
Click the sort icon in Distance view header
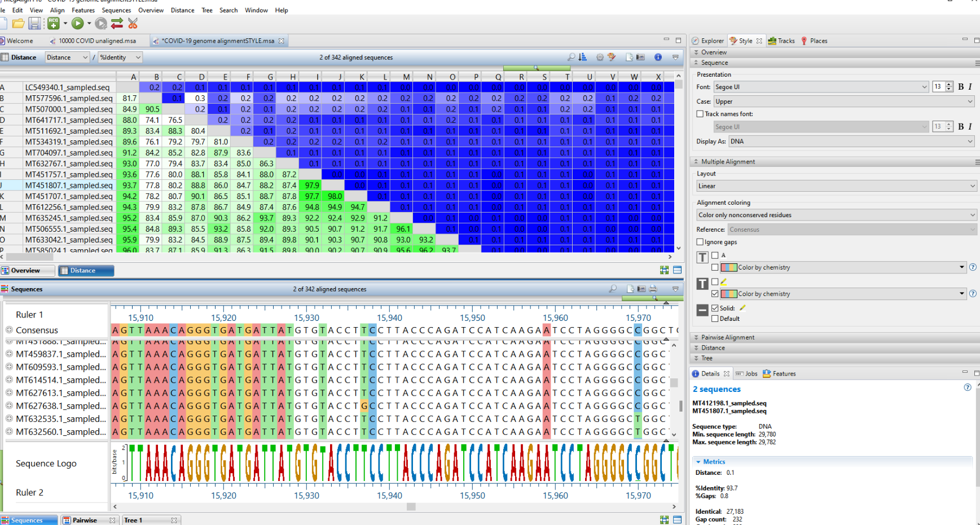[x=583, y=57]
